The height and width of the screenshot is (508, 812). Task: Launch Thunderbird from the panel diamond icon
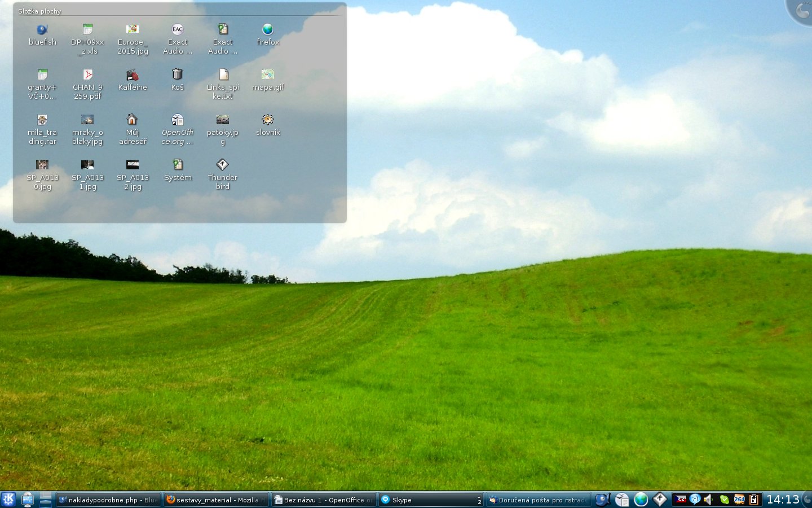point(660,500)
